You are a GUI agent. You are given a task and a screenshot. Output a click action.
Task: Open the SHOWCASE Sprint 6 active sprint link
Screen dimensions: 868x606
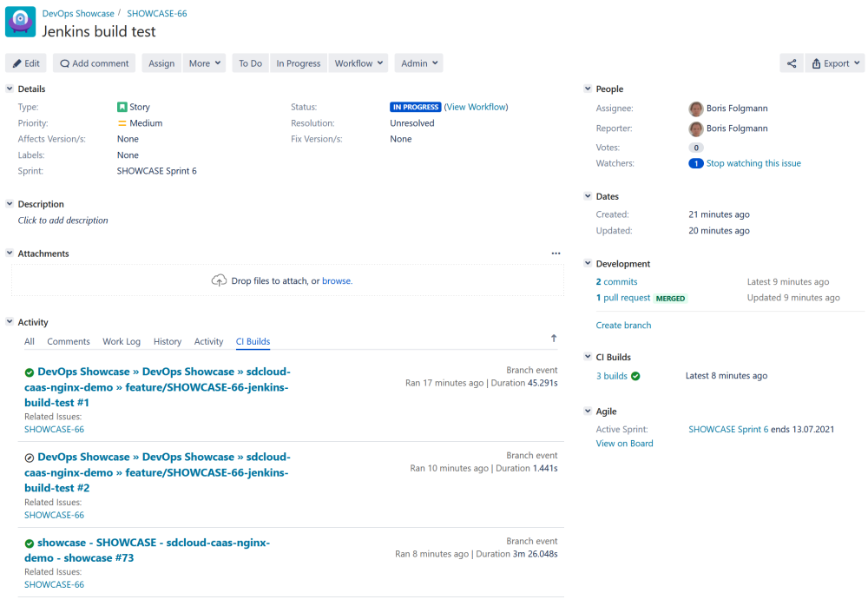[728, 429]
